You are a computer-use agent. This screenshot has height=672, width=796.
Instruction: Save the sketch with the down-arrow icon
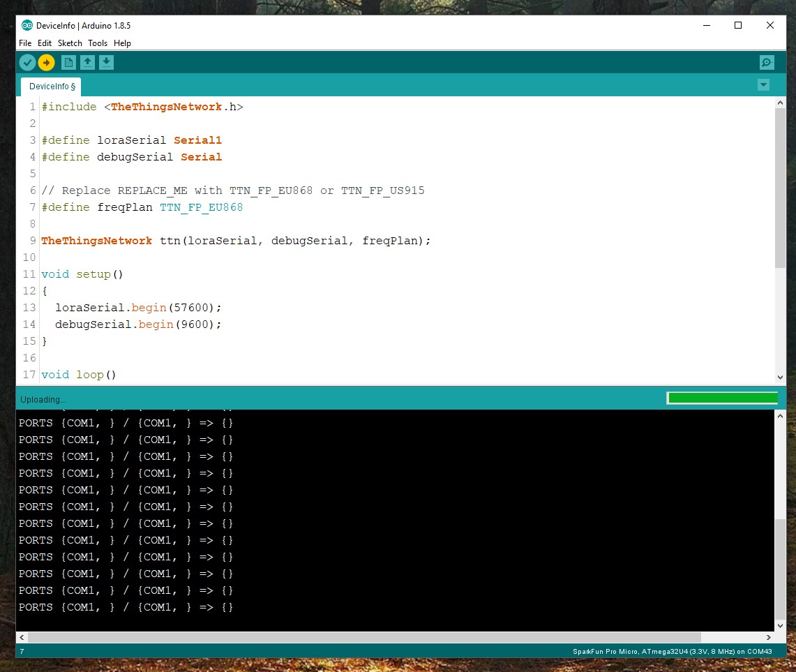106,63
